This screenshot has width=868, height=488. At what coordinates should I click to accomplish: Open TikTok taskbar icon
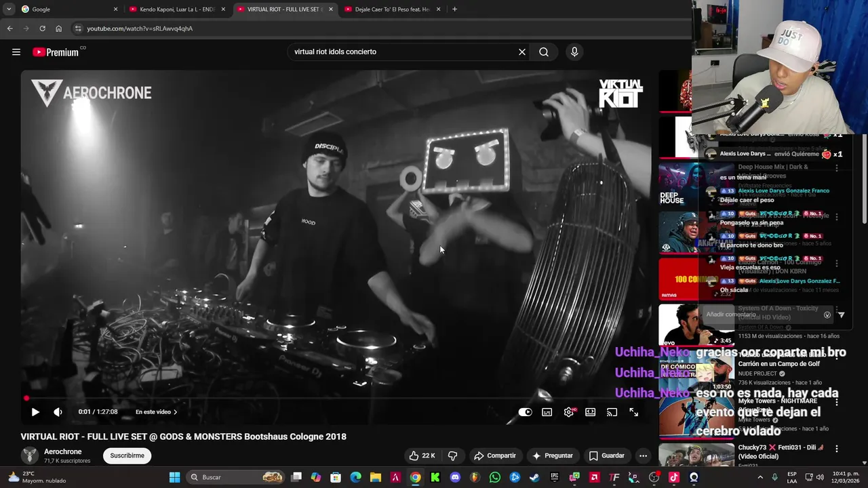(674, 477)
